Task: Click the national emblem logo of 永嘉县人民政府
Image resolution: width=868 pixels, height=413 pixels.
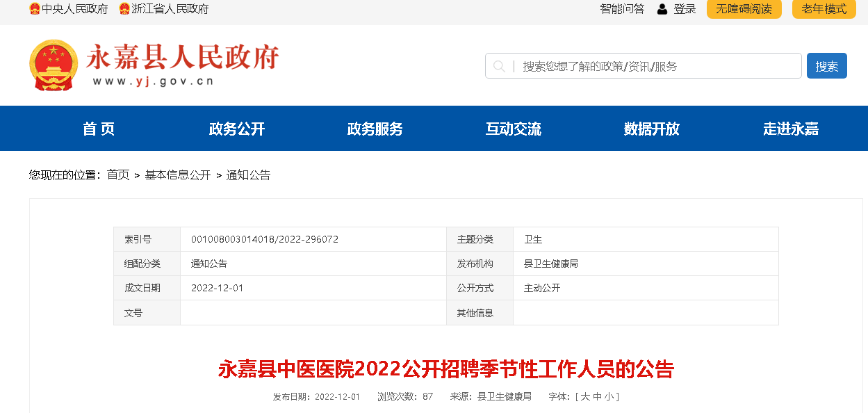Action: (54, 65)
